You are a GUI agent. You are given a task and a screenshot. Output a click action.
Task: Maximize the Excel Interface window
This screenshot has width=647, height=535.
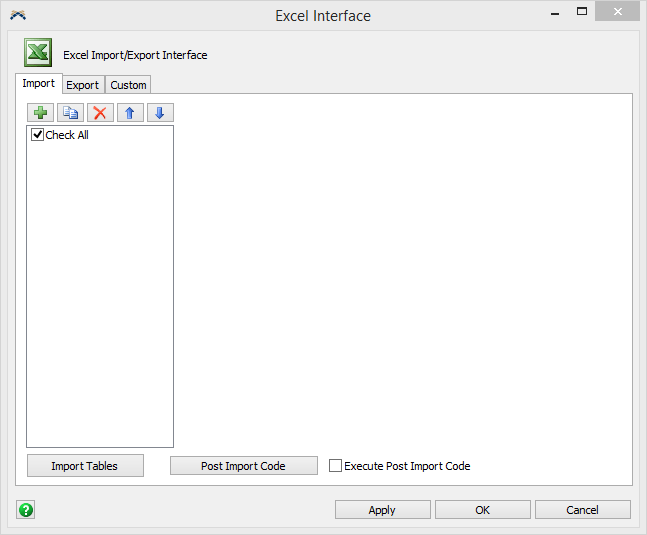click(582, 14)
